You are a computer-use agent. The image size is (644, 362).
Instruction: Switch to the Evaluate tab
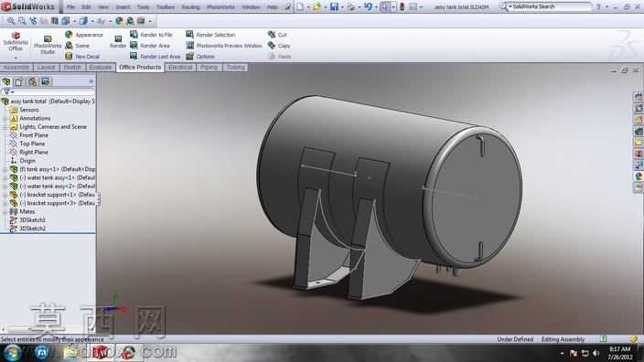(101, 68)
